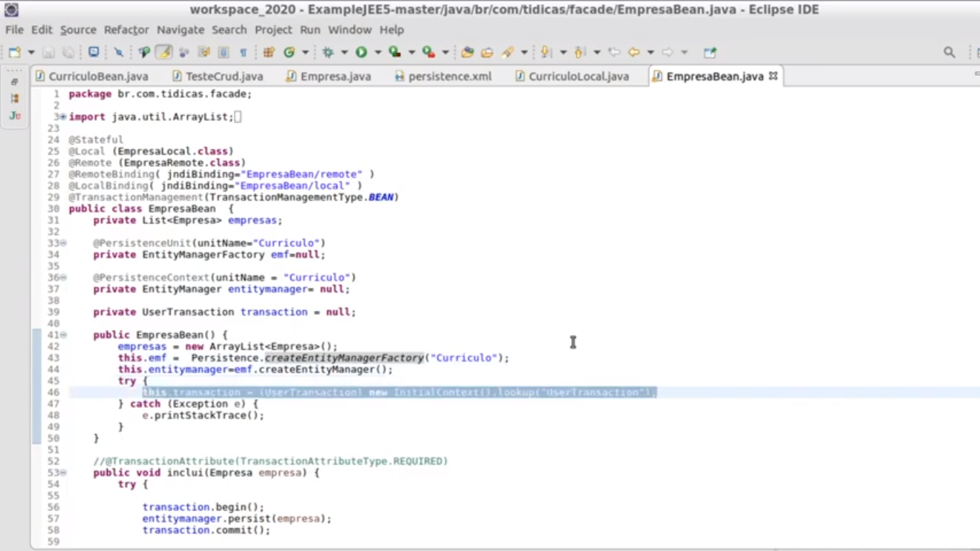The height and width of the screenshot is (551, 980).
Task: Click 'entitymanager.persist(empresa);' on line 57
Action: [237, 519]
